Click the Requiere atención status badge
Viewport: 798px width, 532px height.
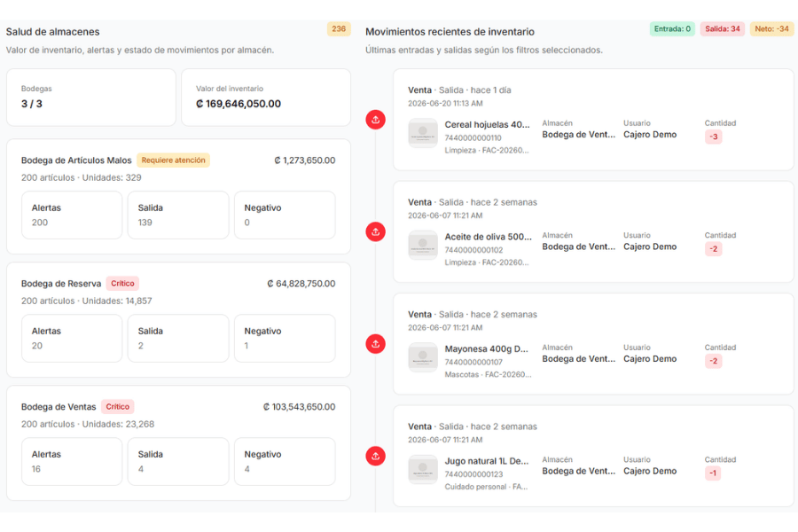pos(173,160)
